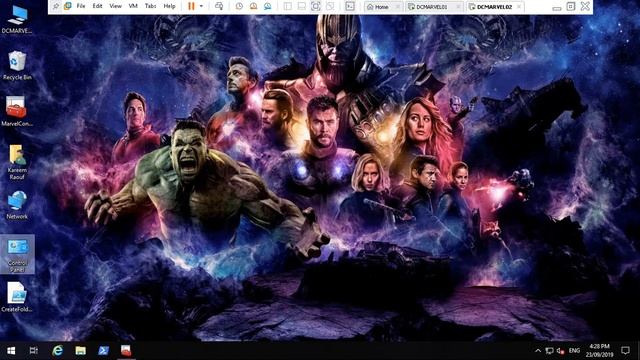Open the Windows Start menu
Image resolution: width=640 pixels, height=360 pixels.
pos(11,351)
